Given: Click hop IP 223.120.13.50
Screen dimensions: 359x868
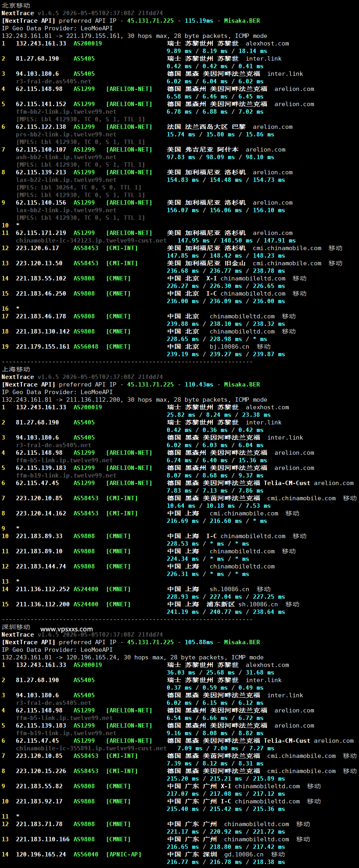Looking at the screenshot, I should pyautogui.click(x=39, y=263).
